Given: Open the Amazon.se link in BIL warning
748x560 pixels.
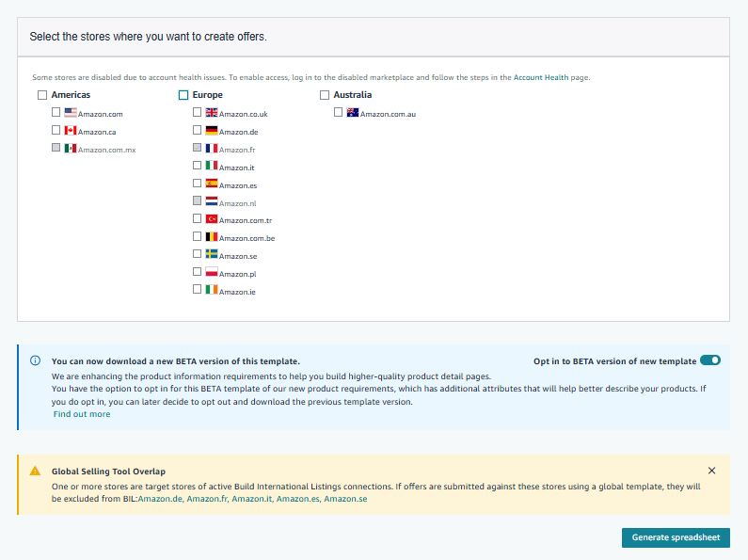Looking at the screenshot, I should (x=345, y=499).
